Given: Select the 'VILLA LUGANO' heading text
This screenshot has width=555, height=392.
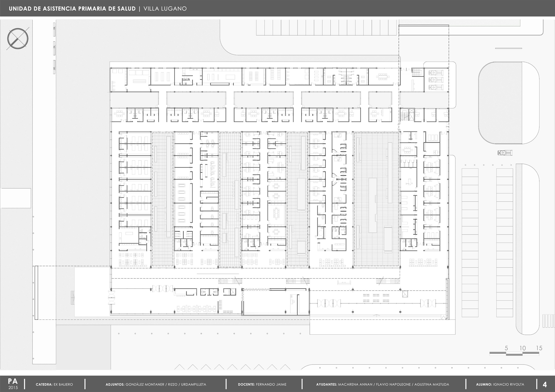Looking at the screenshot, I should pos(165,9).
